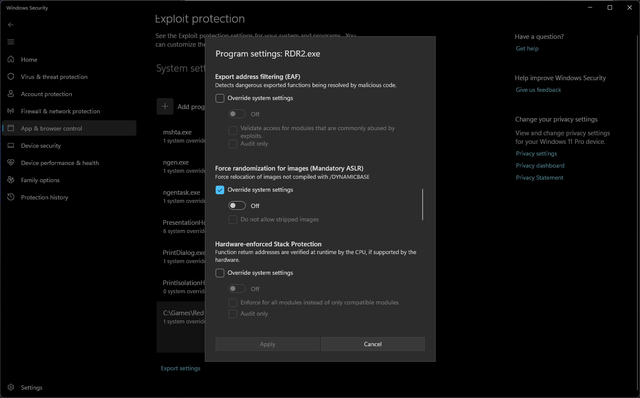This screenshot has width=640, height=398.
Task: Uncheck Override system settings under Mandatory ASLR
Action: (x=220, y=190)
